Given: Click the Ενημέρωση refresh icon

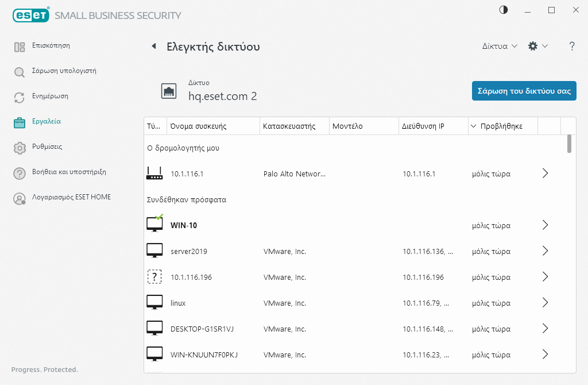Looking at the screenshot, I should pos(20,98).
